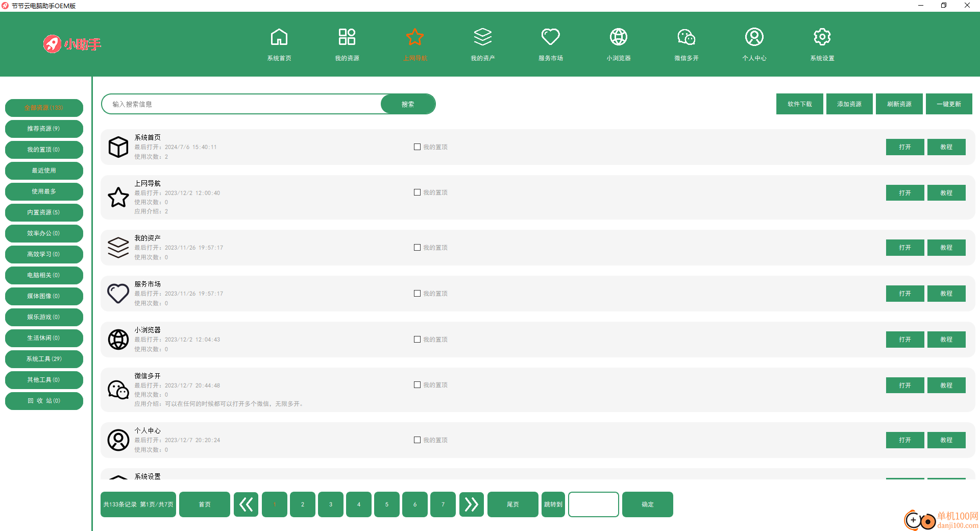Open the 系统首页 home icon in top navigation
This screenshot has width=980, height=531.
click(279, 37)
